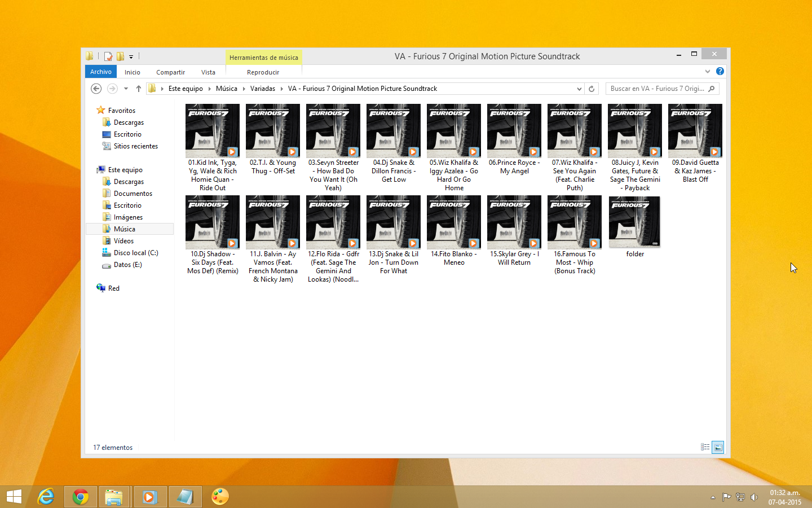The width and height of the screenshot is (812, 508).
Task: Open Explorer help question mark
Action: [720, 71]
